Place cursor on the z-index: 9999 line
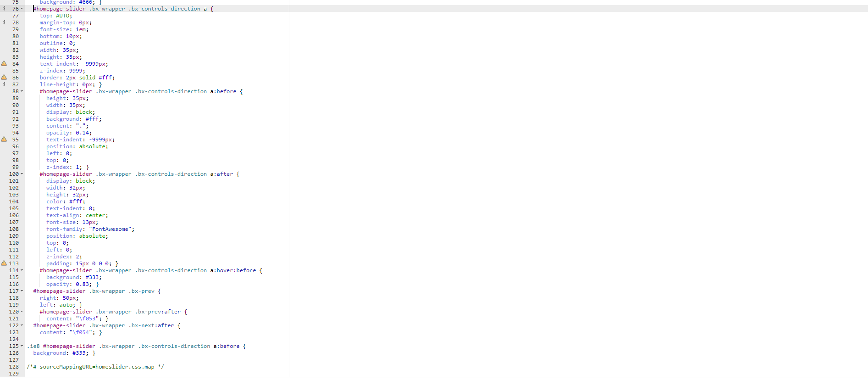Screen dimensions: 868x386 click(62, 71)
